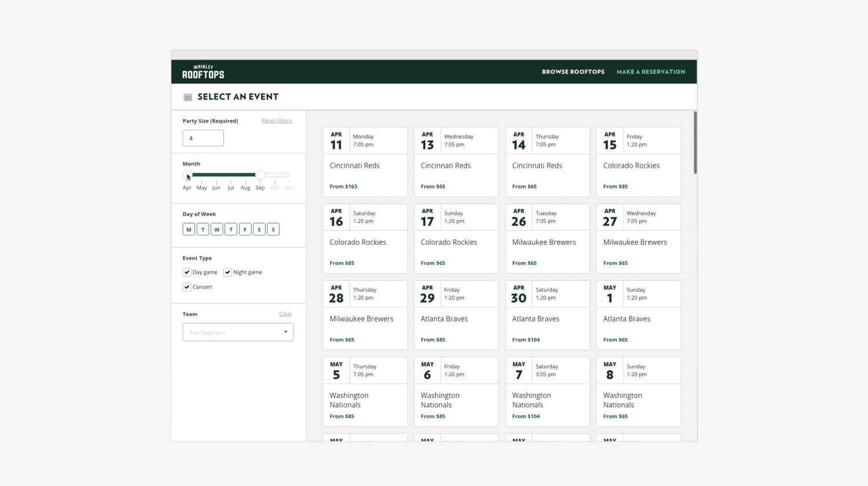Open Browse Rooftops page
The height and width of the screenshot is (486, 868).
(x=573, y=72)
